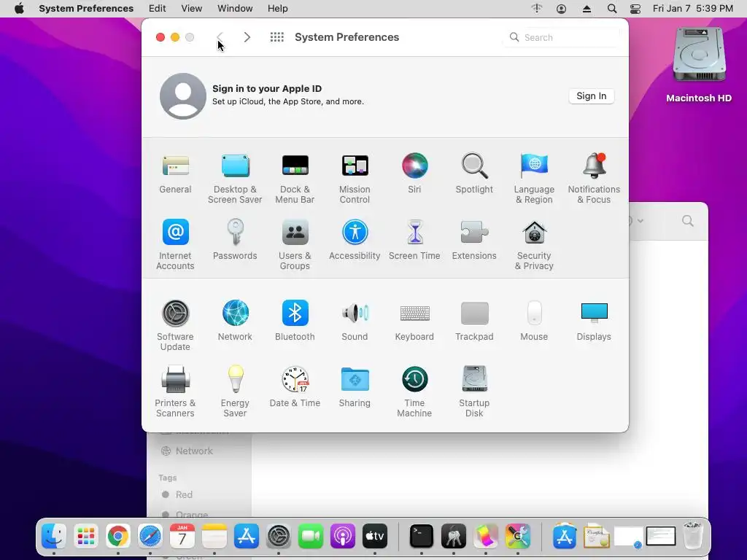Open Finder from the Dock
Viewport: 747px width, 560px height.
click(x=54, y=536)
